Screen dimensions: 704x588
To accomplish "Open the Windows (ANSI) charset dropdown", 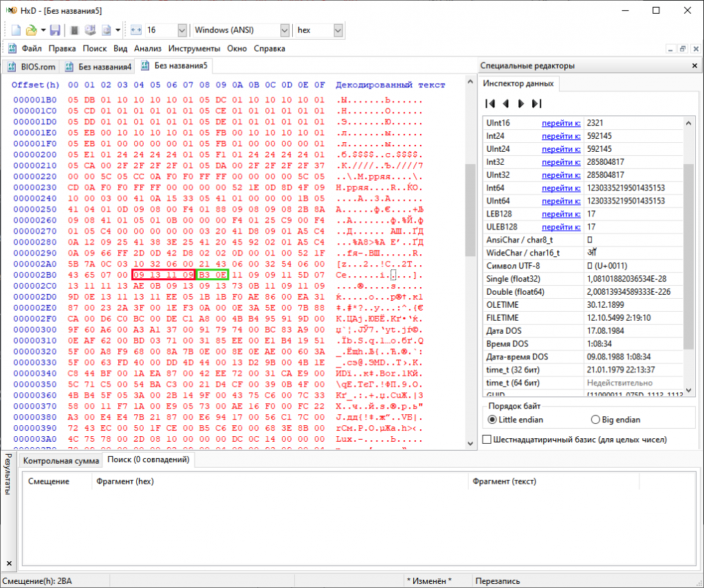I will click(285, 30).
